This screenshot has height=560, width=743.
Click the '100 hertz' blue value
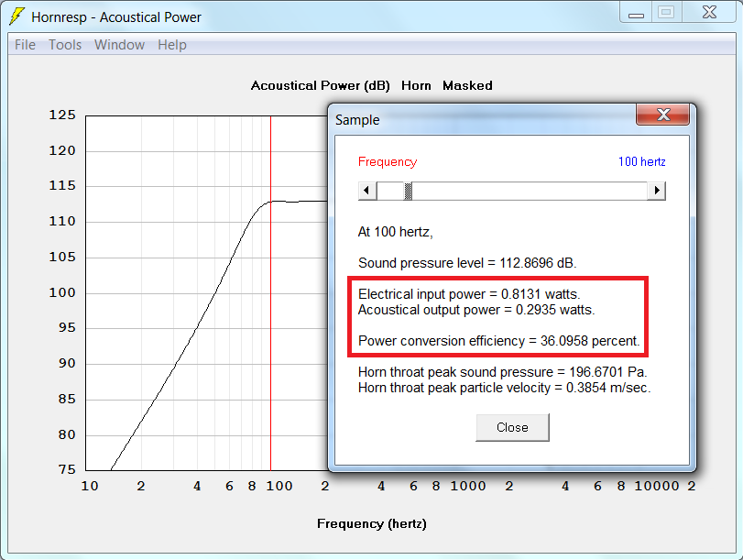641,161
